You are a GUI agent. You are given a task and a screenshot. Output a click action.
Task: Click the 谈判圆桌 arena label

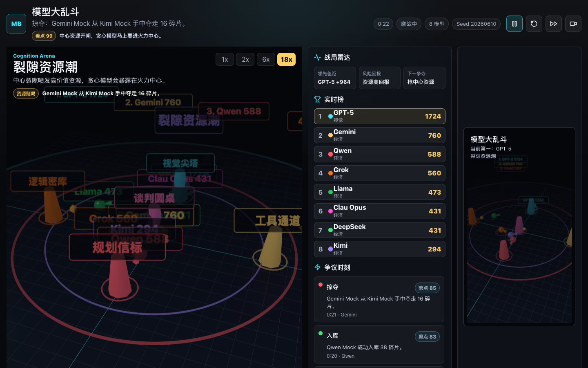[154, 198]
